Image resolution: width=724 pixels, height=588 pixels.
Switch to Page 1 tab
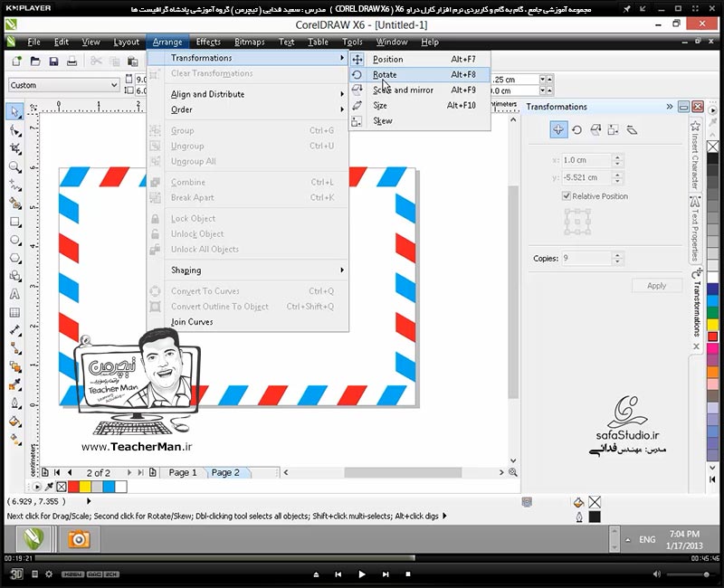point(183,472)
